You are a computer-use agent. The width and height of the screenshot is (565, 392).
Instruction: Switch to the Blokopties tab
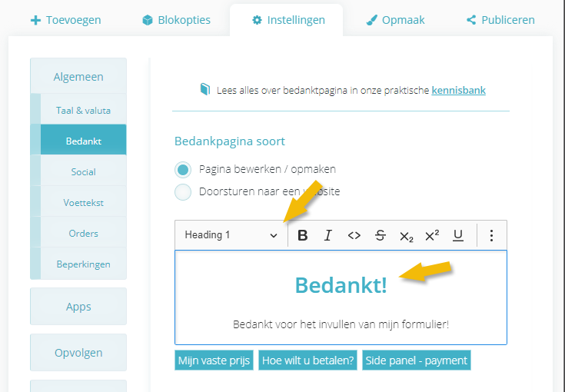[177, 20]
